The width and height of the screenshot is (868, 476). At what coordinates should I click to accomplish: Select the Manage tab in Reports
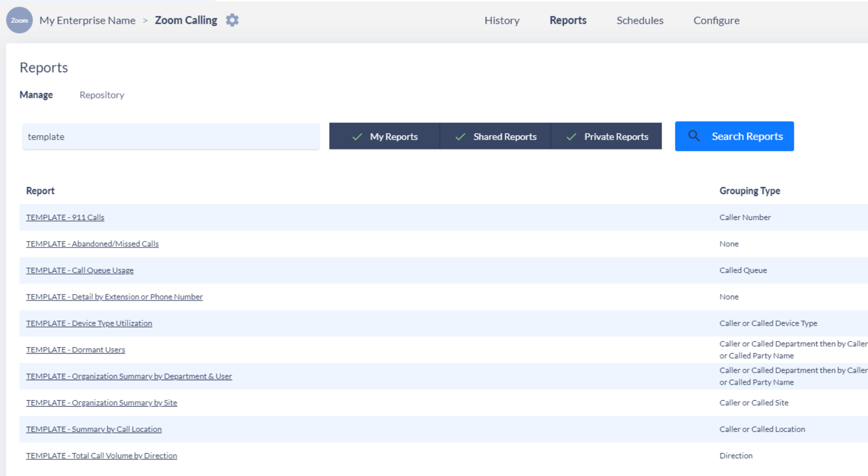pyautogui.click(x=36, y=94)
